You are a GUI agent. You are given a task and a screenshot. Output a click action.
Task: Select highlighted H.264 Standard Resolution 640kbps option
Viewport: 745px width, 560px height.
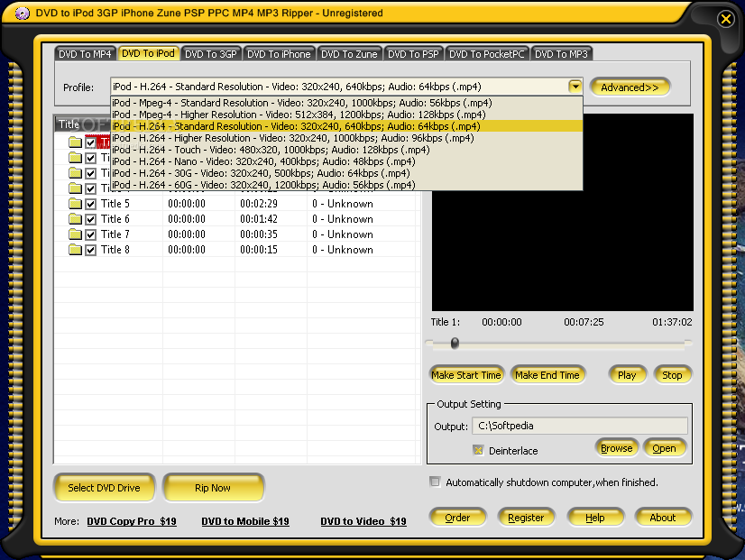coord(346,126)
